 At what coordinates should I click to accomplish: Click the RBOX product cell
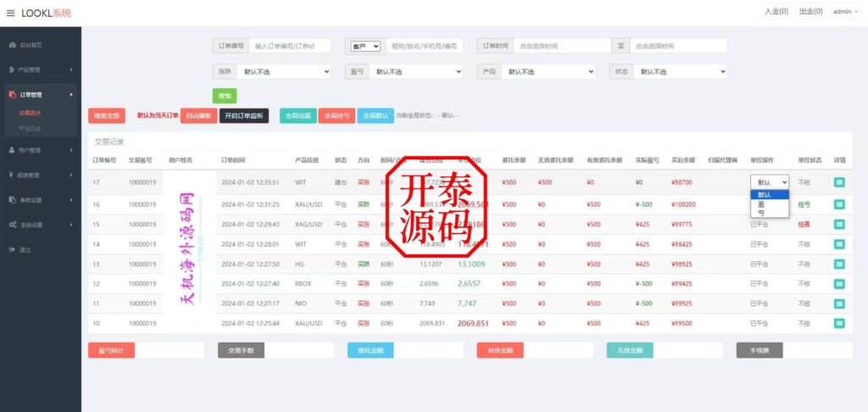[x=303, y=283]
